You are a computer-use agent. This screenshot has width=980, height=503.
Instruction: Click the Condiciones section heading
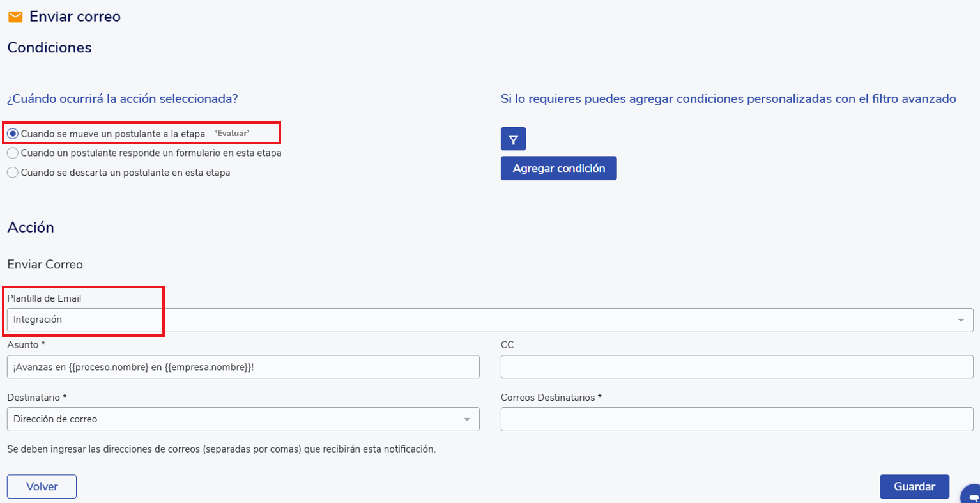point(49,48)
